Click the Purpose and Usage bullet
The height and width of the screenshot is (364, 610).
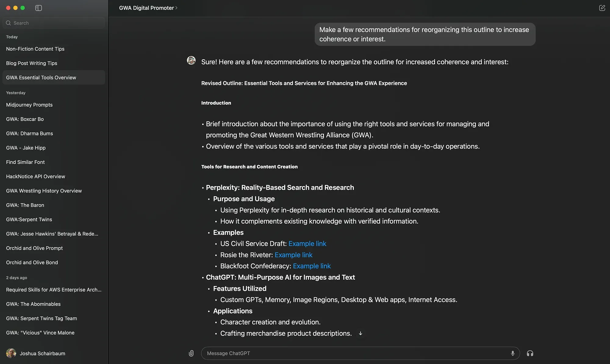pyautogui.click(x=244, y=199)
